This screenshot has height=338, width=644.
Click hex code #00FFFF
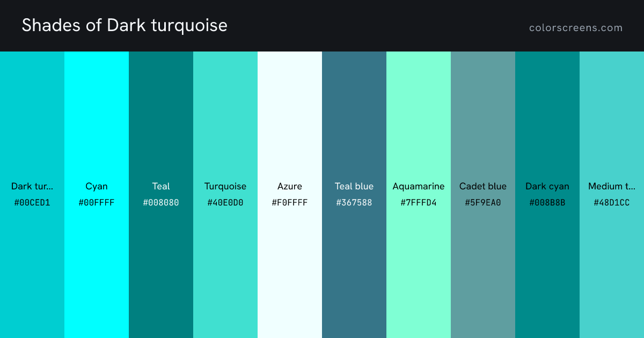click(x=97, y=203)
